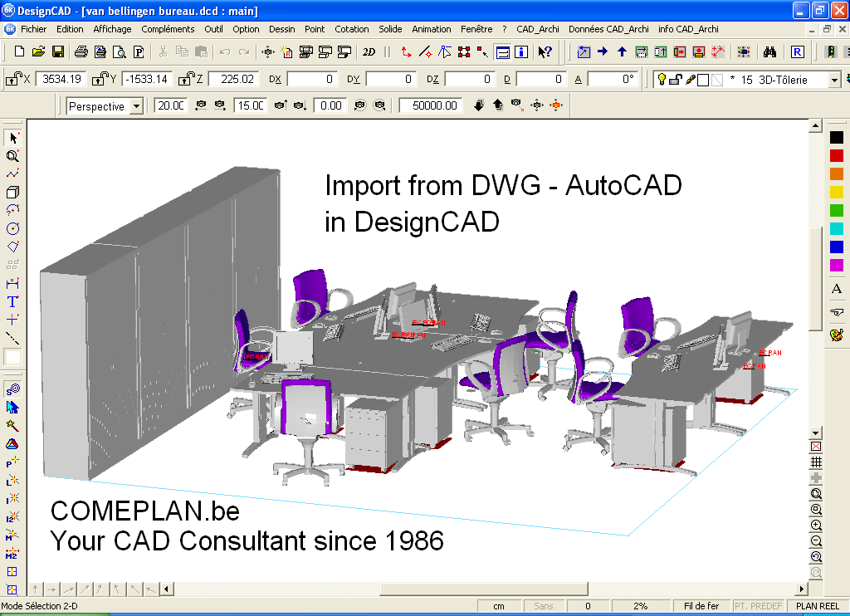Click the Open file folder icon
The height and width of the screenshot is (616, 850).
38,51
